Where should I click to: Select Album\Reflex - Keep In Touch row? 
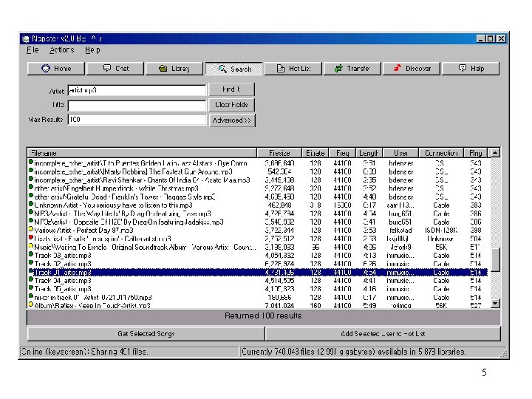point(258,305)
